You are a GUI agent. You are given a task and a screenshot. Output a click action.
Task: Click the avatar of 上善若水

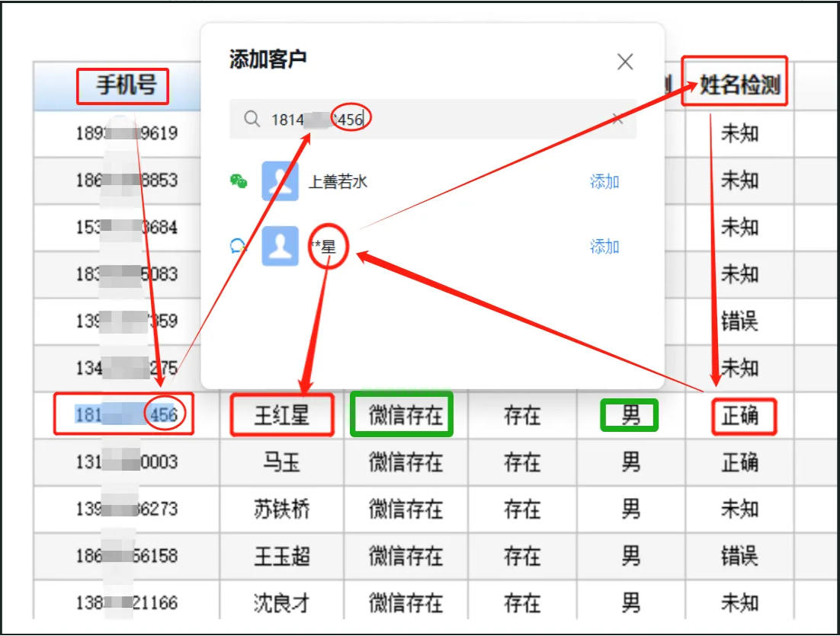[280, 181]
